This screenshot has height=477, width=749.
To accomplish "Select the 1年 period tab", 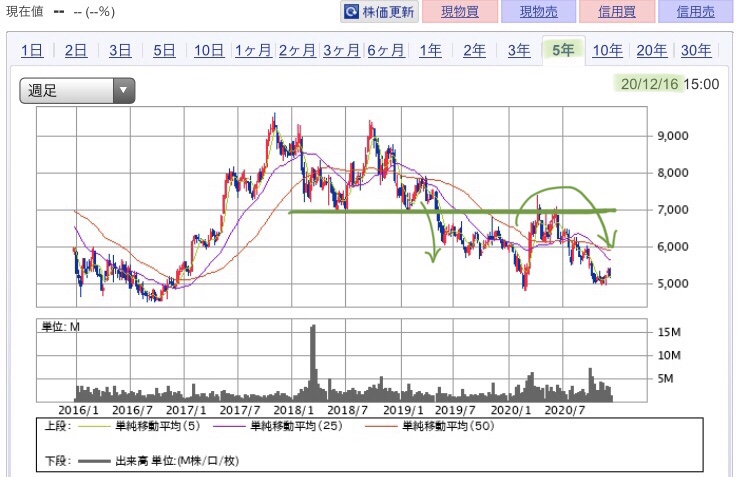I will 430,50.
